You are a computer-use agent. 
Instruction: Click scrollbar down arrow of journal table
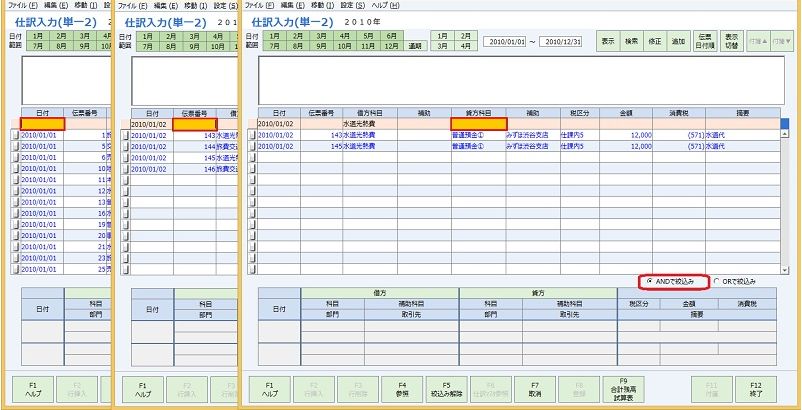[784, 270]
